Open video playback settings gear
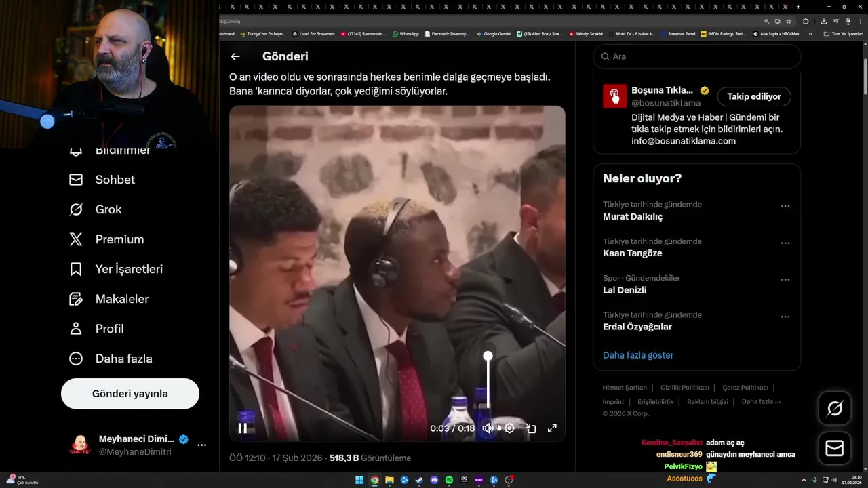 pyautogui.click(x=509, y=428)
